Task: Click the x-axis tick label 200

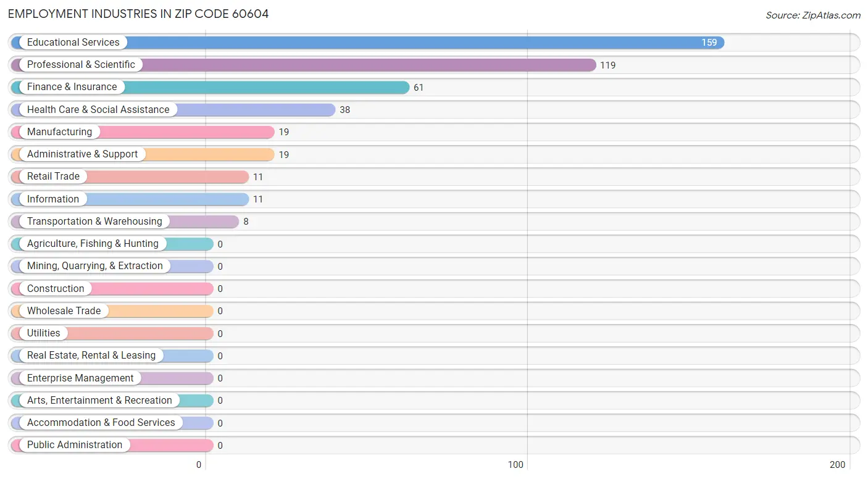Action: coord(838,465)
